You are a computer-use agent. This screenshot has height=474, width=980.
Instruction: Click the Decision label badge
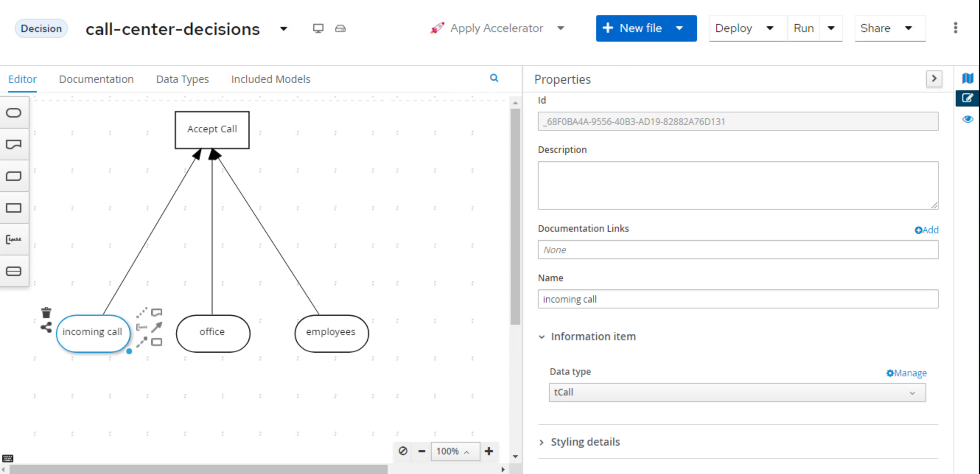click(41, 28)
